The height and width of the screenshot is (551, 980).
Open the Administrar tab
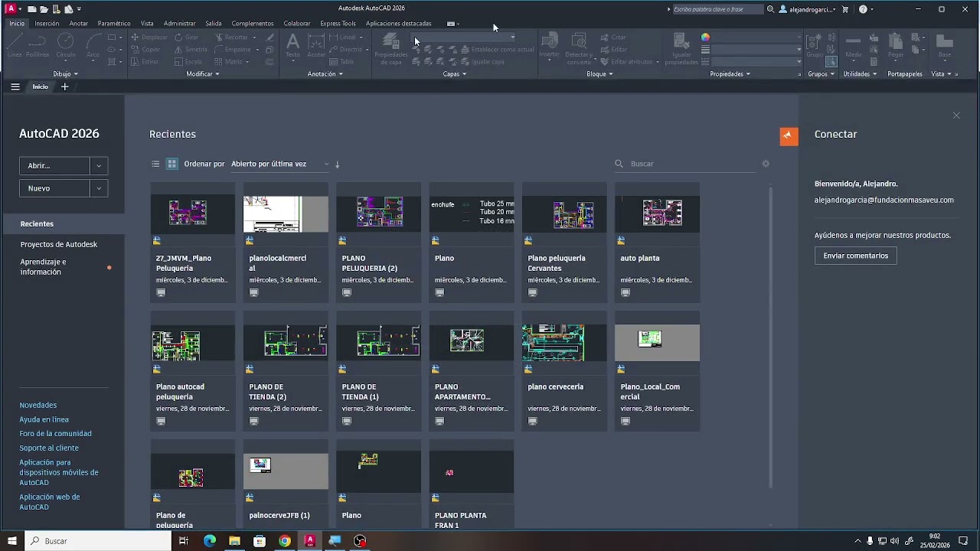click(180, 24)
